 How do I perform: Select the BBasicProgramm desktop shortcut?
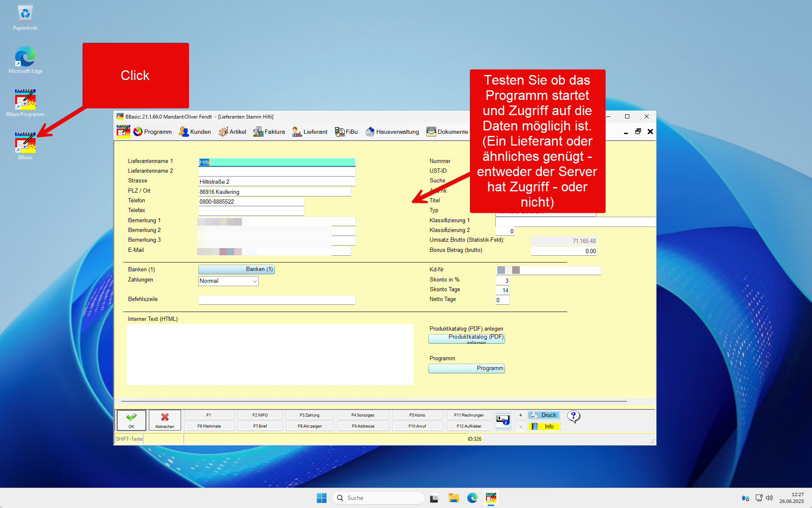point(25,103)
